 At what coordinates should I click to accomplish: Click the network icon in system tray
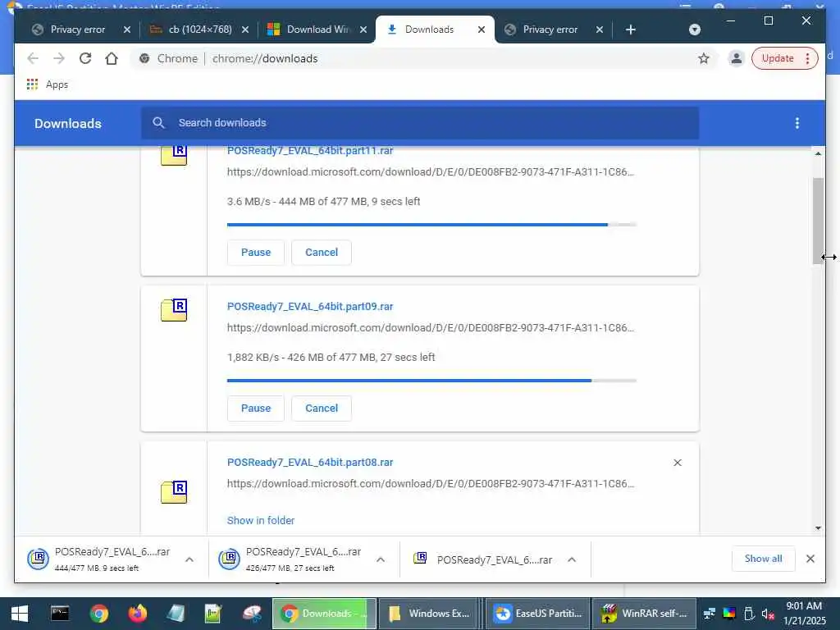710,614
